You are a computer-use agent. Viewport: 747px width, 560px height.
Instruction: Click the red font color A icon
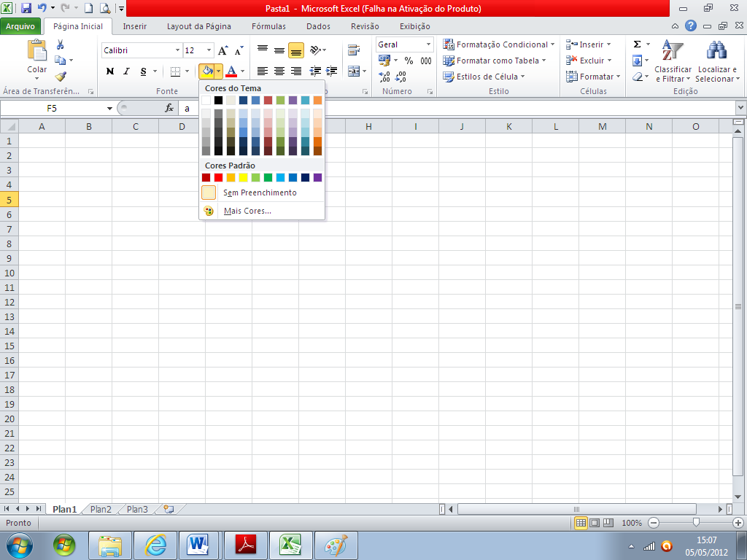(x=231, y=71)
